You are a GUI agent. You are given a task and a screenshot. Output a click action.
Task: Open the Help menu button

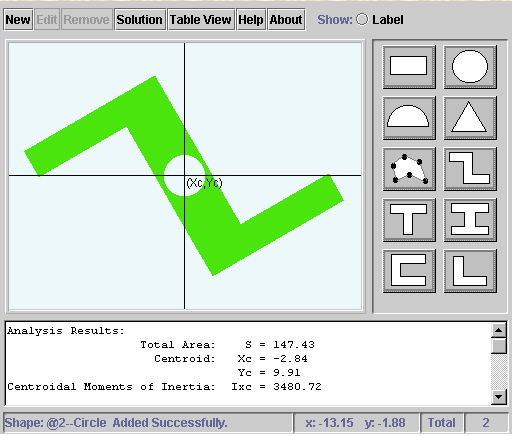[251, 20]
